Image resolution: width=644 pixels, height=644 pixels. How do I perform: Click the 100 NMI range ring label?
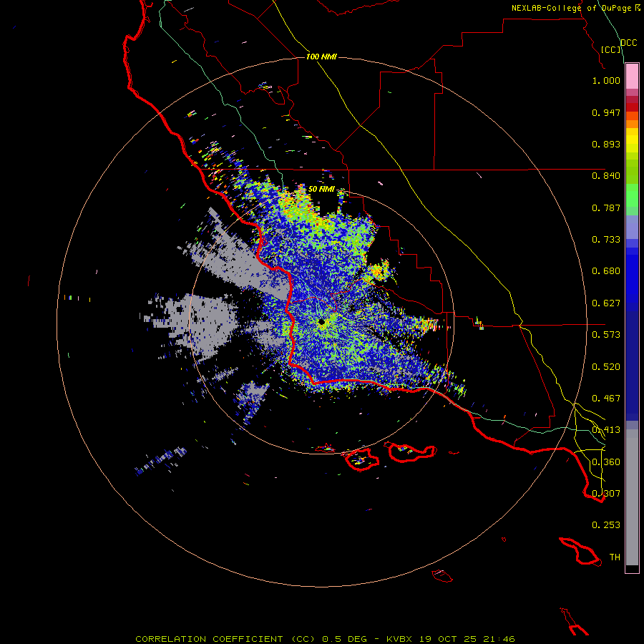[x=321, y=57]
